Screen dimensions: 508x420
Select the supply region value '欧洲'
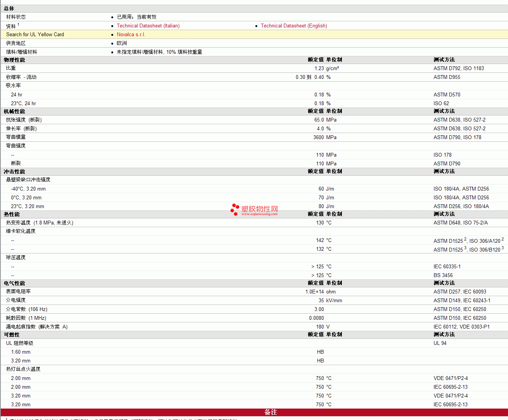click(x=122, y=43)
